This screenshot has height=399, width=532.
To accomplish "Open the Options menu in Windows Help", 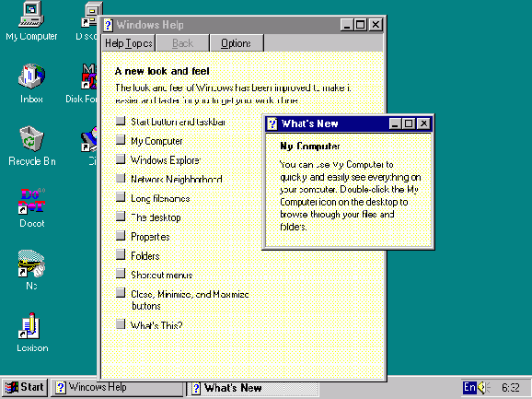I will pyautogui.click(x=237, y=43).
